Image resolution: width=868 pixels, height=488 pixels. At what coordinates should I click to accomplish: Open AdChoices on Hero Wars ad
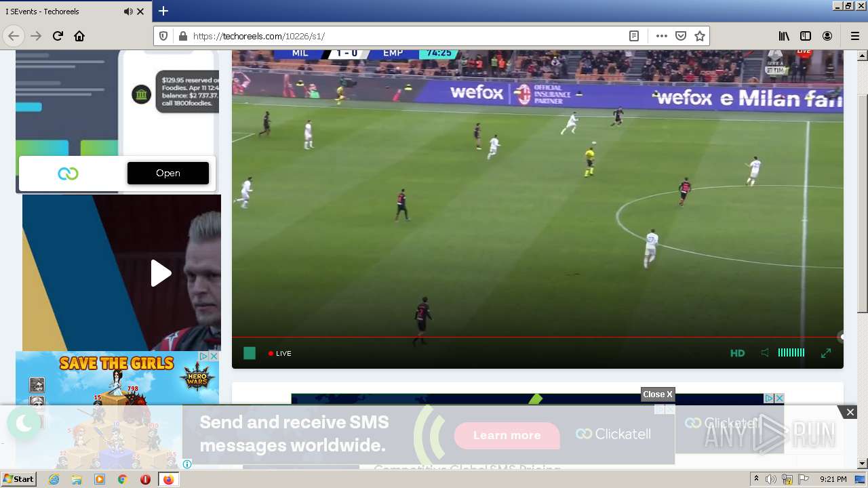(x=203, y=356)
